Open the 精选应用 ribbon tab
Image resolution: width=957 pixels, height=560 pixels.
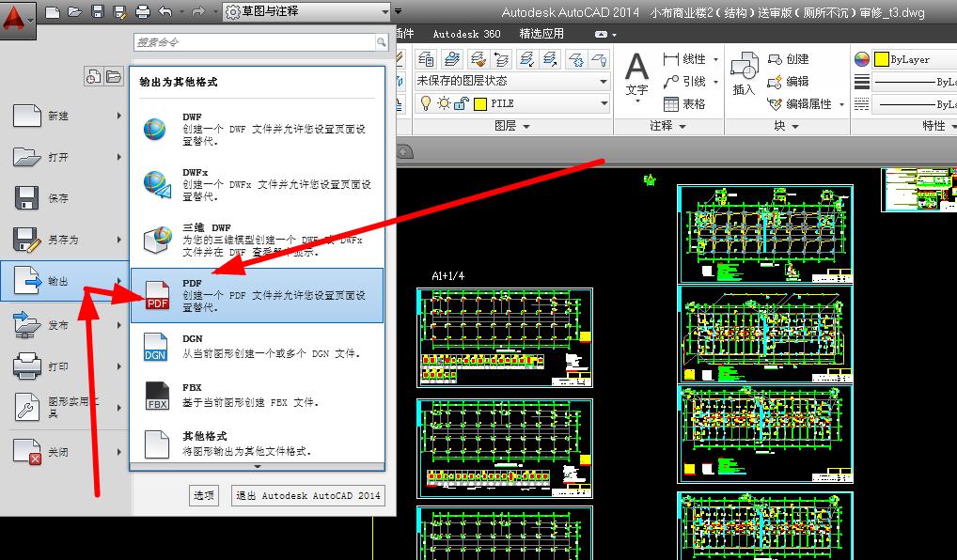(x=541, y=34)
